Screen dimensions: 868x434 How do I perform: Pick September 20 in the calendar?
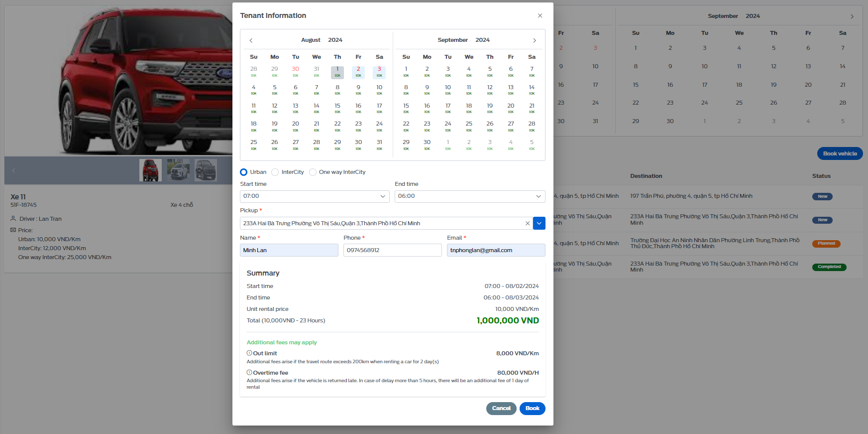pyautogui.click(x=511, y=108)
